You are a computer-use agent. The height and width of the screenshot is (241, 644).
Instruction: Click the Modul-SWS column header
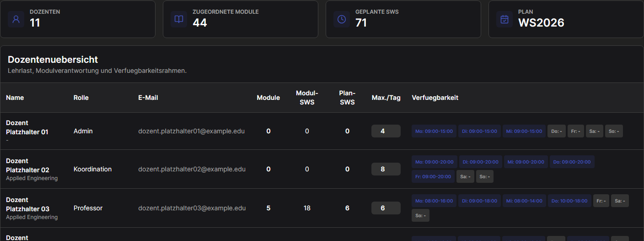[307, 98]
